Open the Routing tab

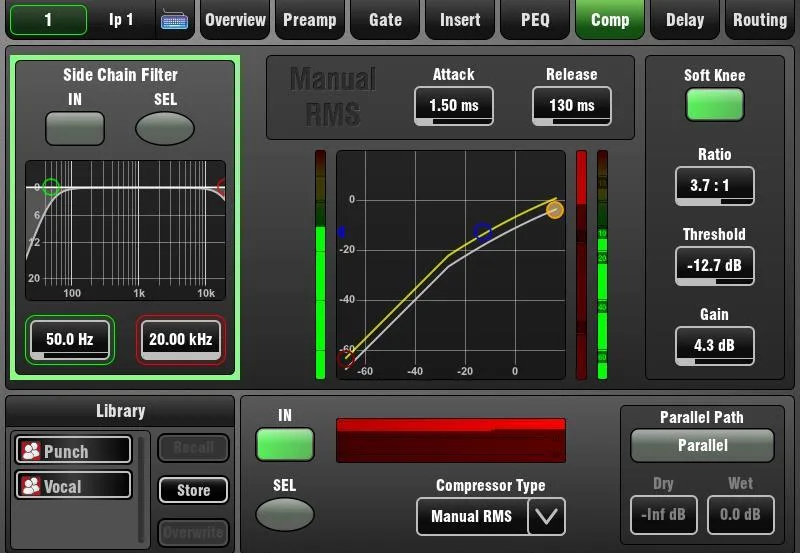pyautogui.click(x=760, y=20)
